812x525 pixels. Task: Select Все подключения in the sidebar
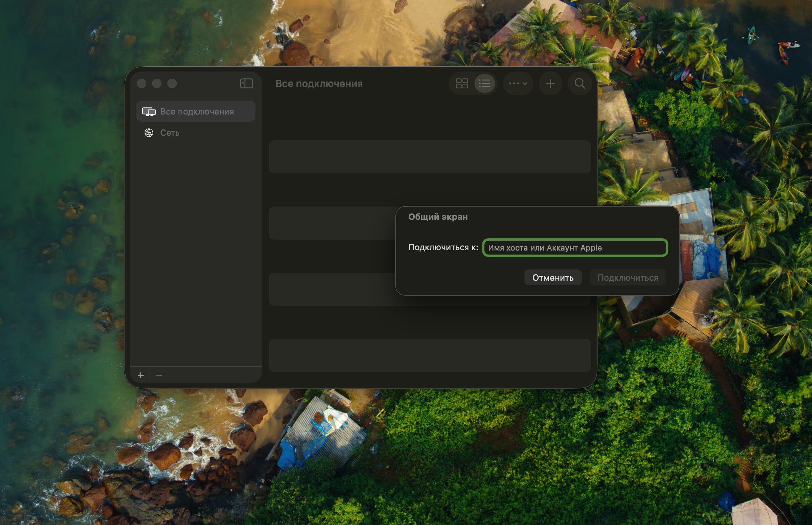pyautogui.click(x=196, y=112)
